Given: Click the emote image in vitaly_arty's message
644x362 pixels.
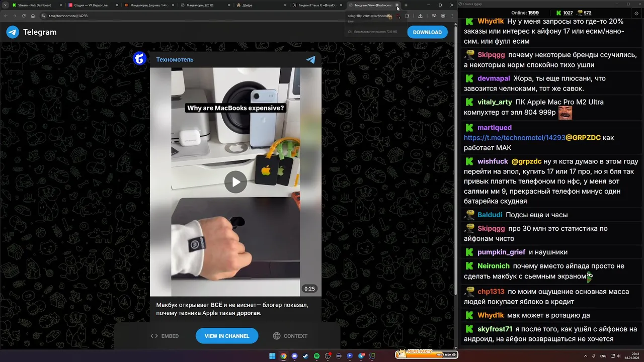Looking at the screenshot, I should [x=566, y=112].
